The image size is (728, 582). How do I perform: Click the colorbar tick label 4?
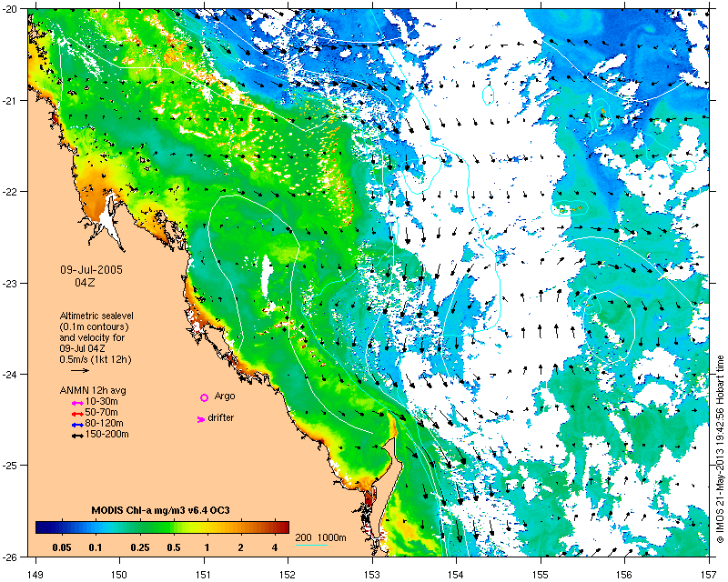point(275,547)
